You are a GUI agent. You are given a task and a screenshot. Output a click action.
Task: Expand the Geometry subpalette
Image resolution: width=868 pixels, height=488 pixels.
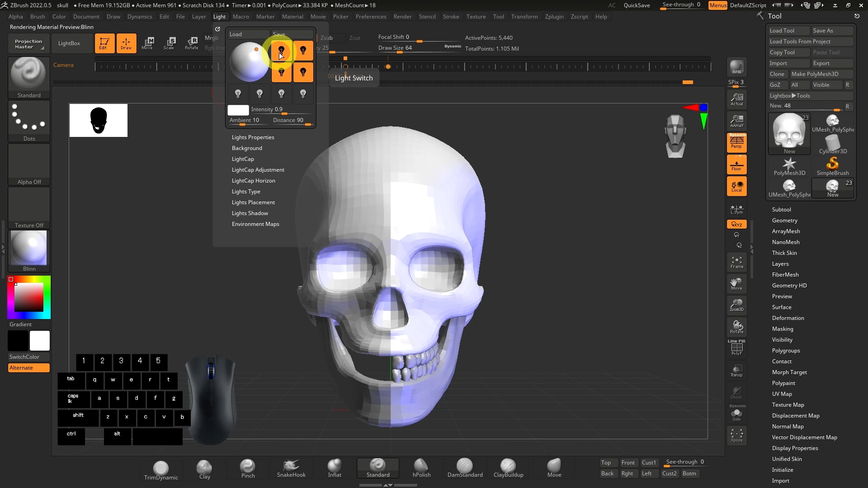pos(784,221)
